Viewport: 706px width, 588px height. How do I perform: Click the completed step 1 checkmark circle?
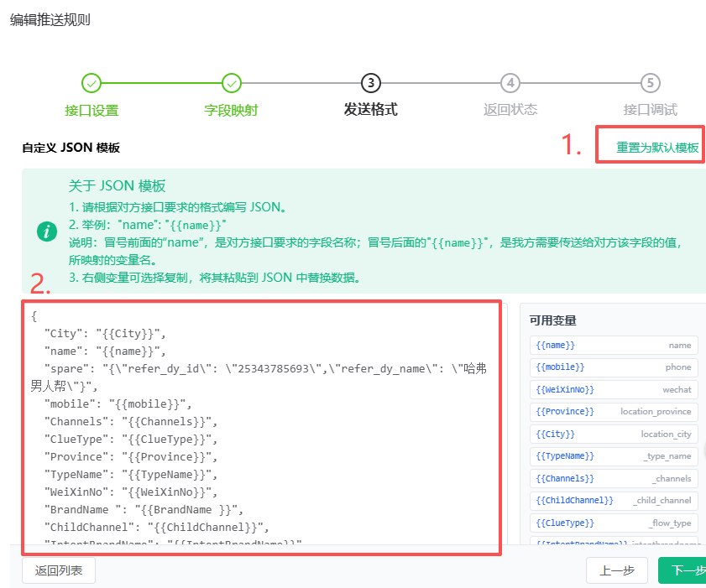click(x=92, y=83)
